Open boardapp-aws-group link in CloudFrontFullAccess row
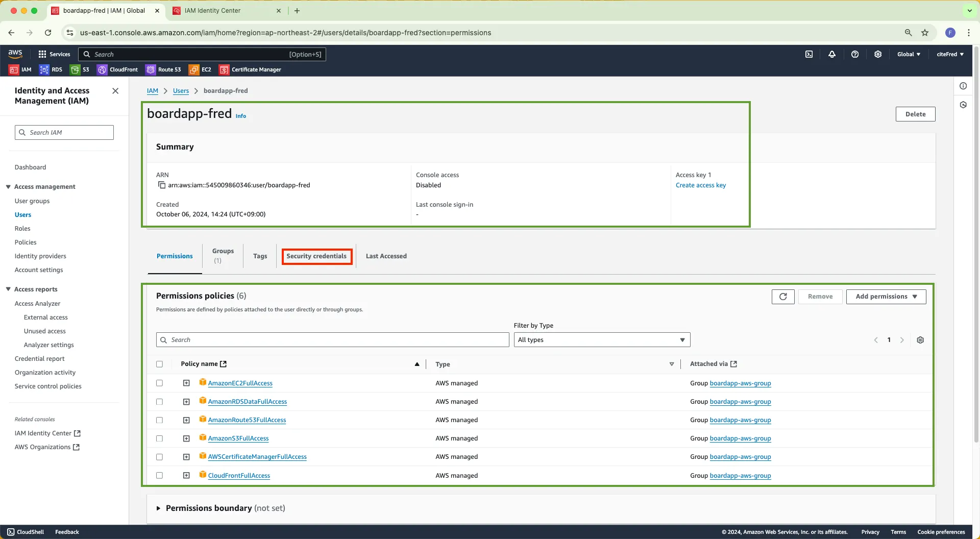This screenshot has height=539, width=980. click(x=740, y=476)
